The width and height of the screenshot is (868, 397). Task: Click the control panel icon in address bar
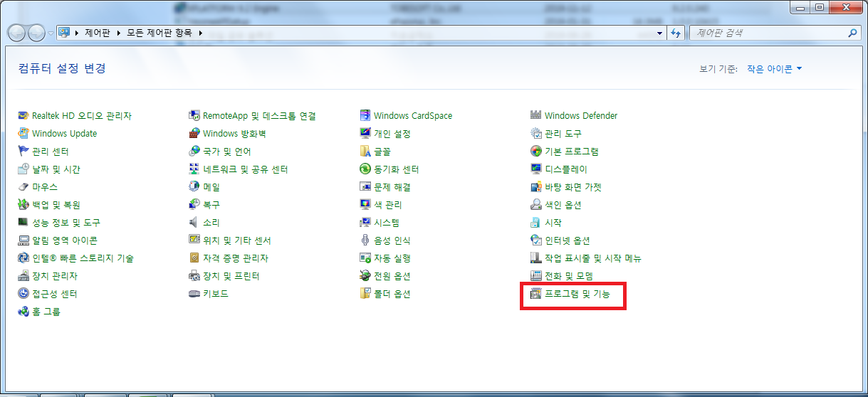pyautogui.click(x=64, y=33)
